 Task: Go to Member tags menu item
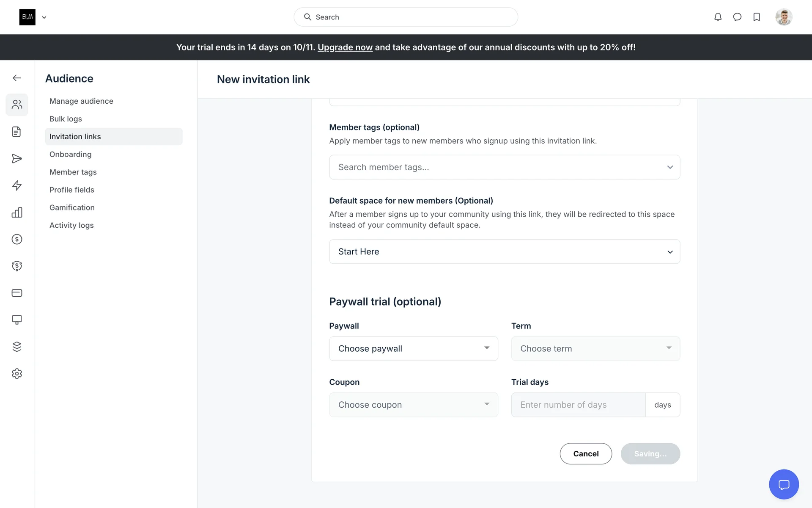[73, 172]
